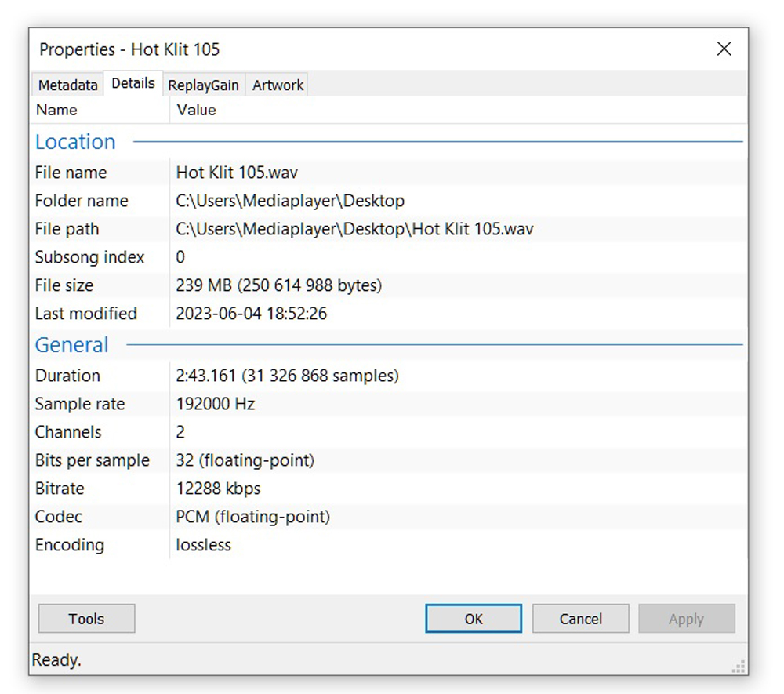Open the Artwork tab
This screenshot has height=694, width=784.
pos(278,85)
